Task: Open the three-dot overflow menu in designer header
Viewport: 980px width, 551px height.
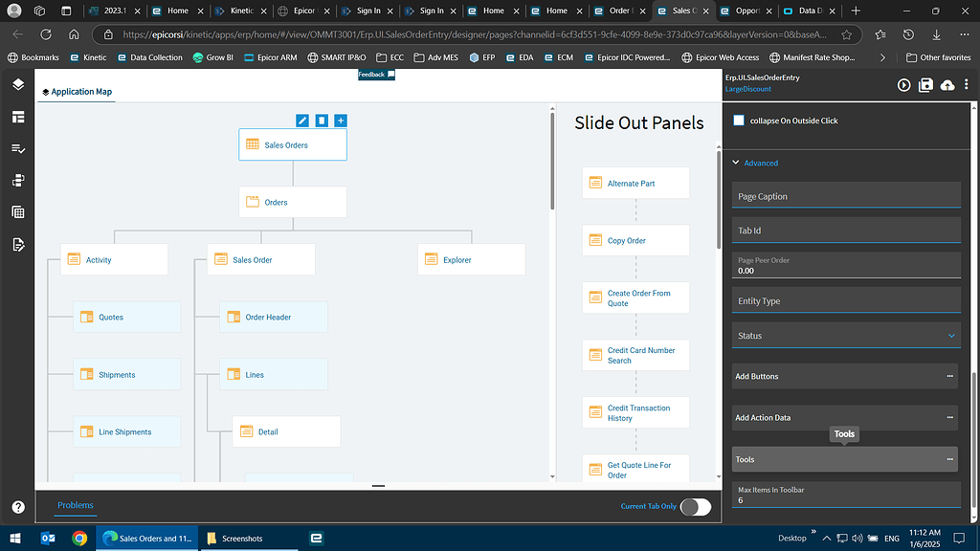Action: coord(967,84)
